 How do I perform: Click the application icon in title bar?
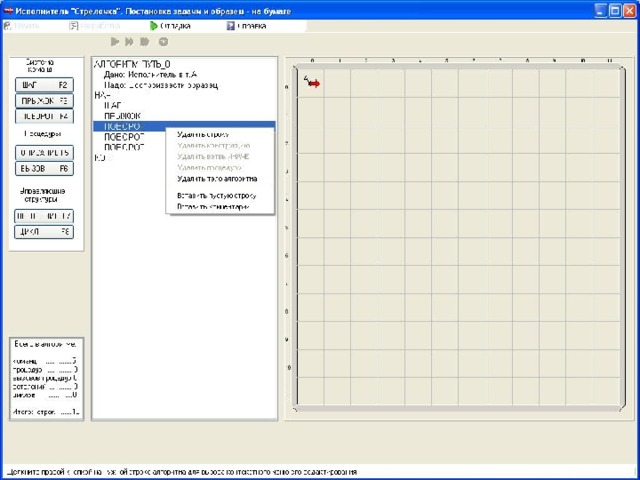[8, 11]
